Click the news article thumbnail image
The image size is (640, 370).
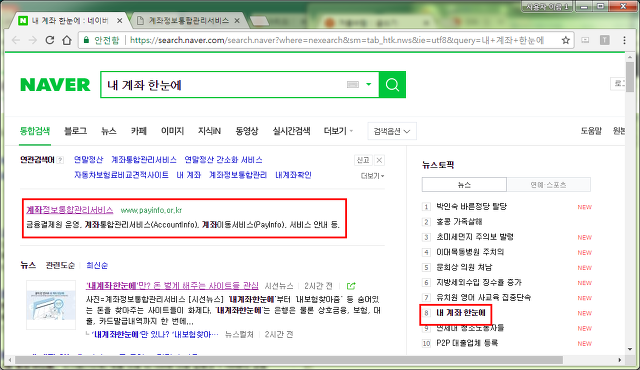pos(51,305)
